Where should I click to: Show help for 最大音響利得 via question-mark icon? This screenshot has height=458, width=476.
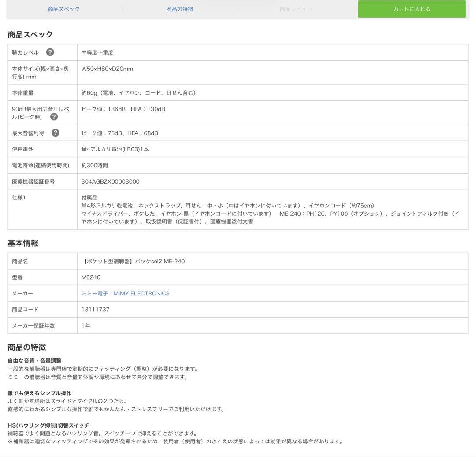point(56,133)
